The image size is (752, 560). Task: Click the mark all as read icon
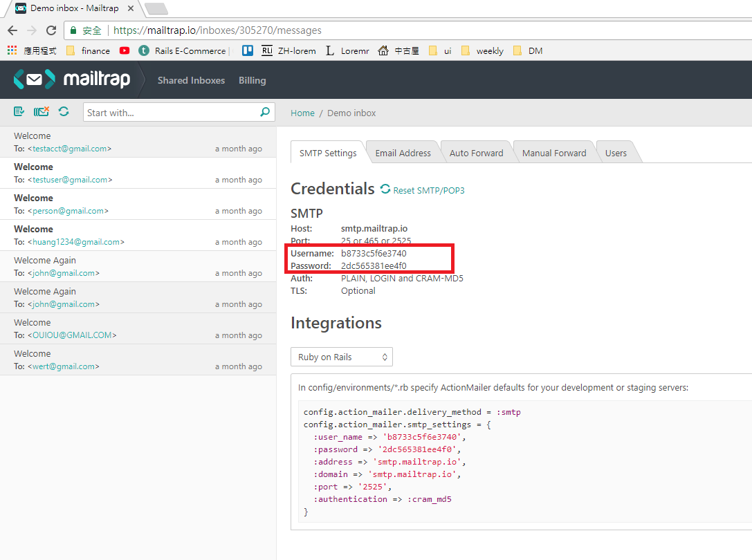point(19,111)
